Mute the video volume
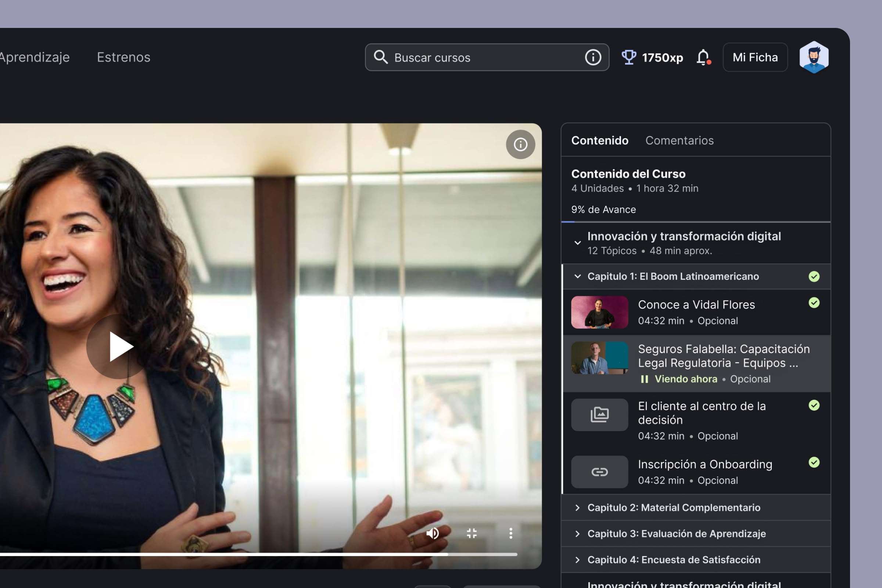The width and height of the screenshot is (882, 588). (x=433, y=533)
